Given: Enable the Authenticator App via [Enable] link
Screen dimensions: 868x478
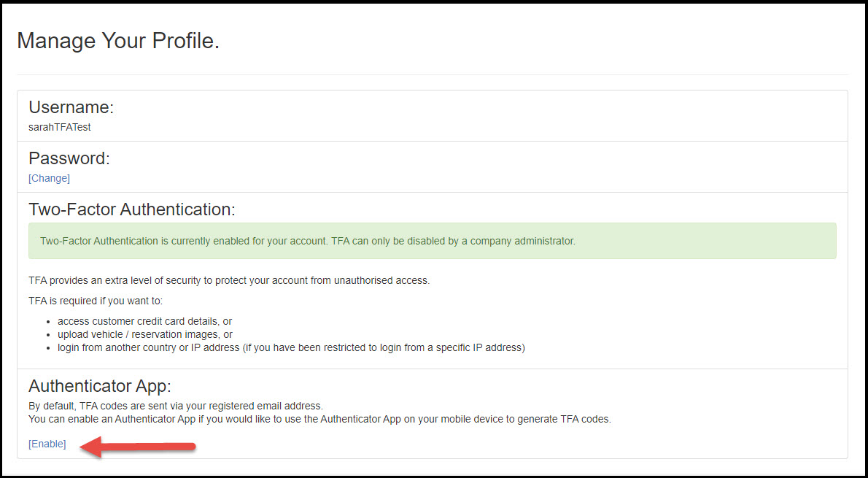Looking at the screenshot, I should pos(47,444).
